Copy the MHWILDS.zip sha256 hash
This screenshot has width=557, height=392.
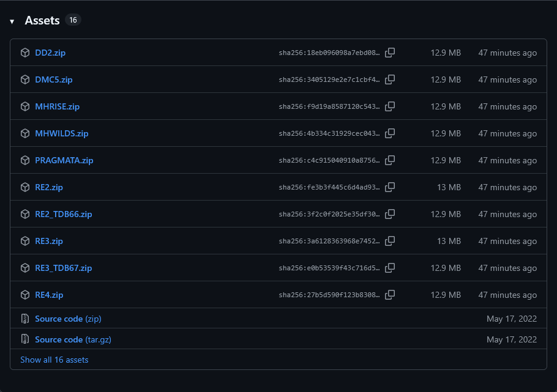390,133
